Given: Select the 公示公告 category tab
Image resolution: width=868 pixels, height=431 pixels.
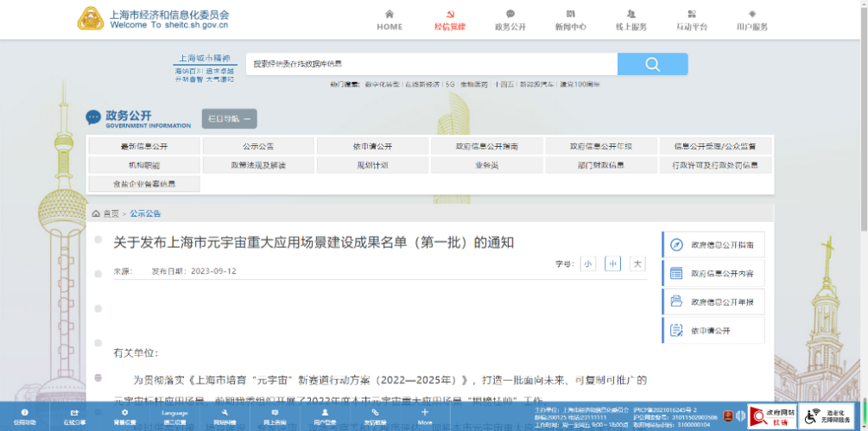Looking at the screenshot, I should 258,146.
